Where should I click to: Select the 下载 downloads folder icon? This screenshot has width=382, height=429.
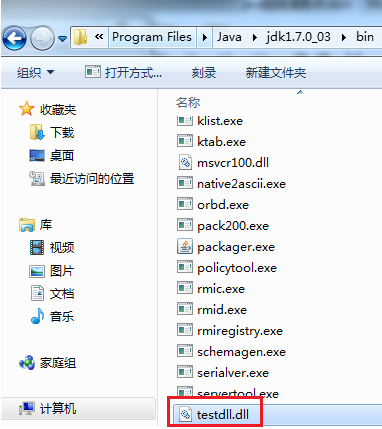(x=36, y=133)
